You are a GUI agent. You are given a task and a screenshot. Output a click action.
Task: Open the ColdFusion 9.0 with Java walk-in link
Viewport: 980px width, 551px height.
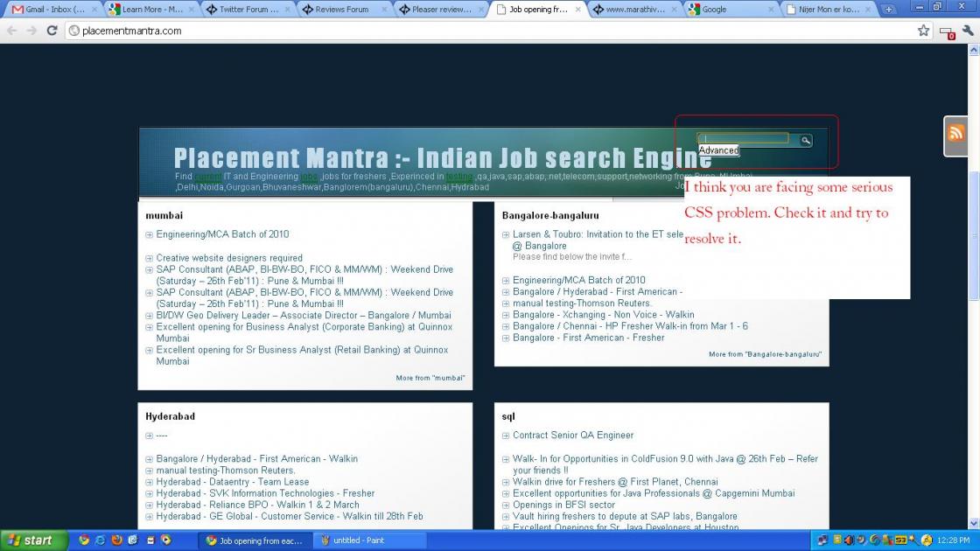(x=665, y=464)
